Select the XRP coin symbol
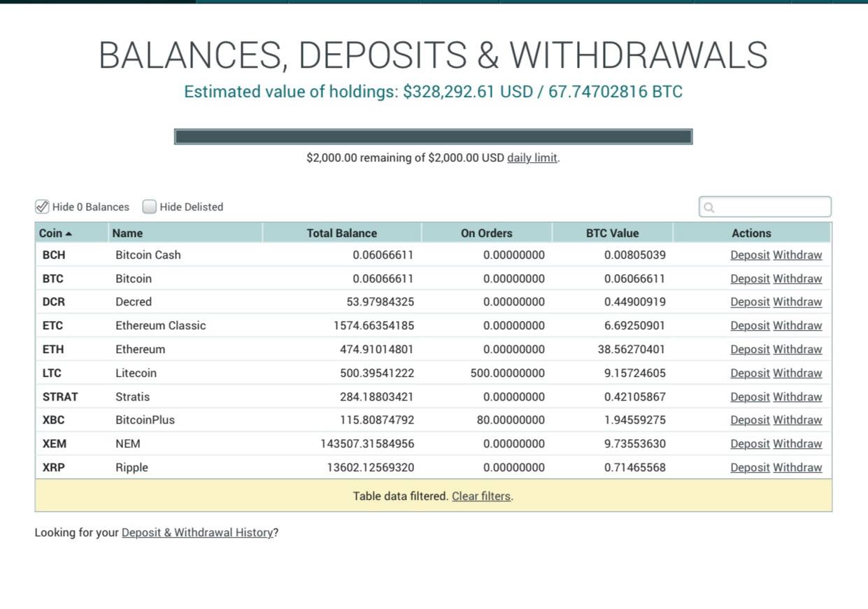868x609 pixels. 53,467
